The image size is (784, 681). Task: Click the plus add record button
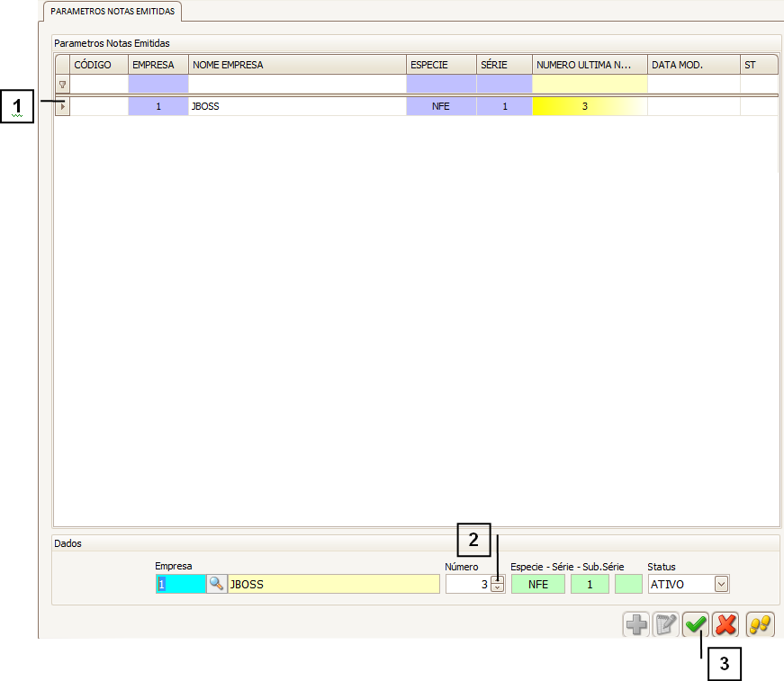coord(636,625)
